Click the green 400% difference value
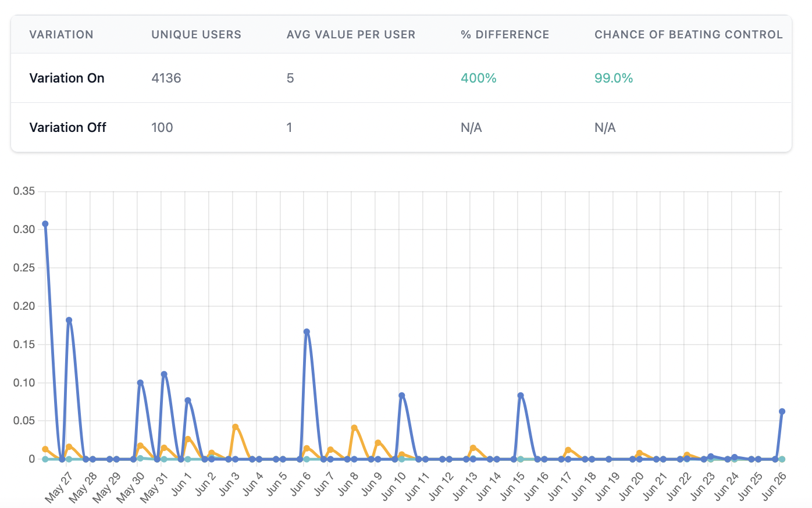Viewport: 812px width, 508px height. coord(479,78)
